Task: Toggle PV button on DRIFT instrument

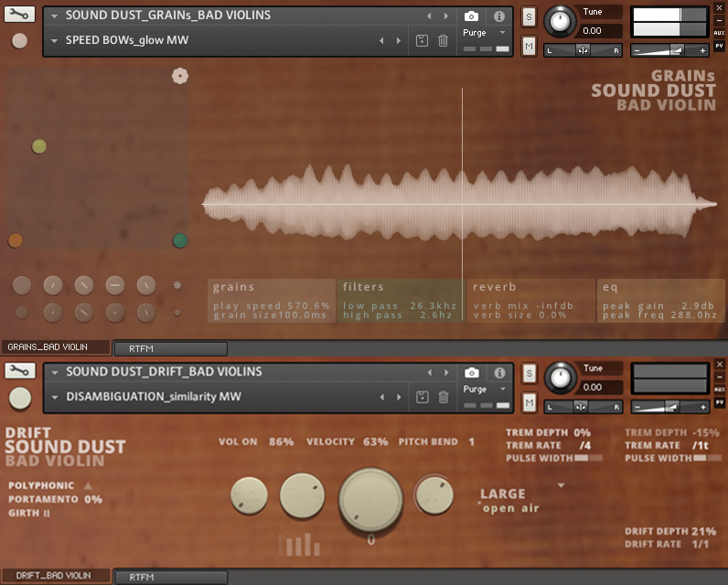Action: click(720, 402)
